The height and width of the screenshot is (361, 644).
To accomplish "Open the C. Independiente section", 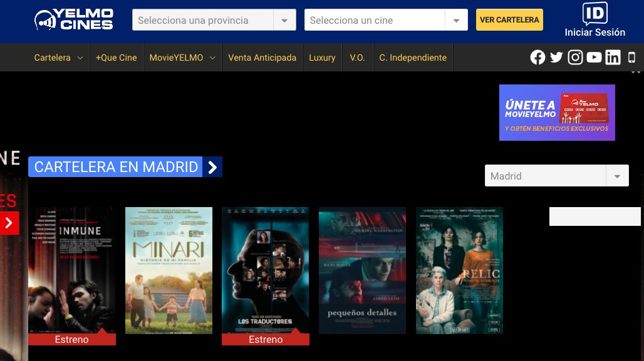I will [413, 58].
